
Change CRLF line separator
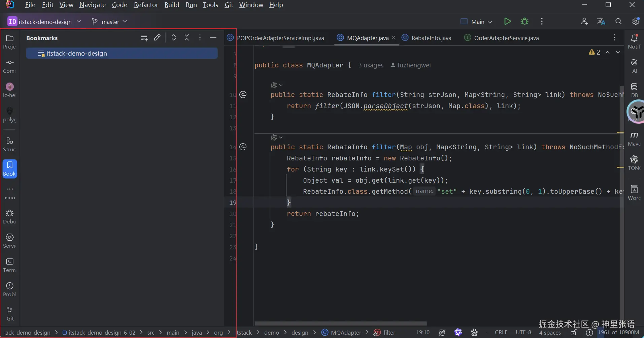[x=501, y=333]
